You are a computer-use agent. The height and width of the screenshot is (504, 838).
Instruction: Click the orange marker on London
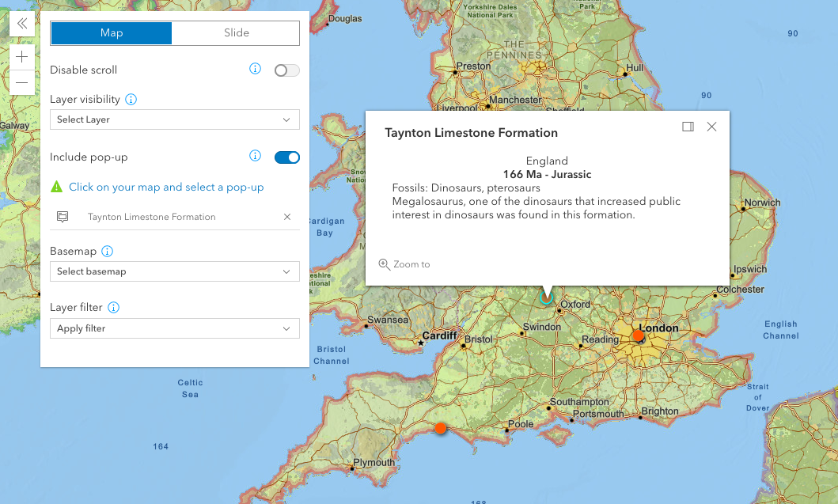click(638, 335)
